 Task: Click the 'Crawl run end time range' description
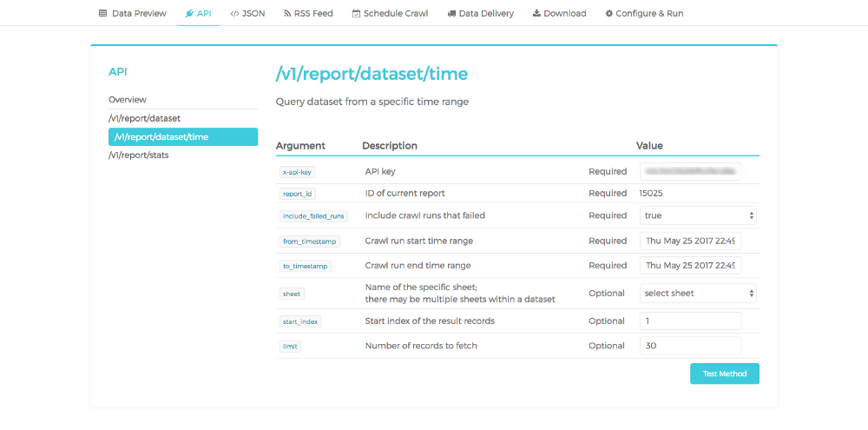click(418, 266)
